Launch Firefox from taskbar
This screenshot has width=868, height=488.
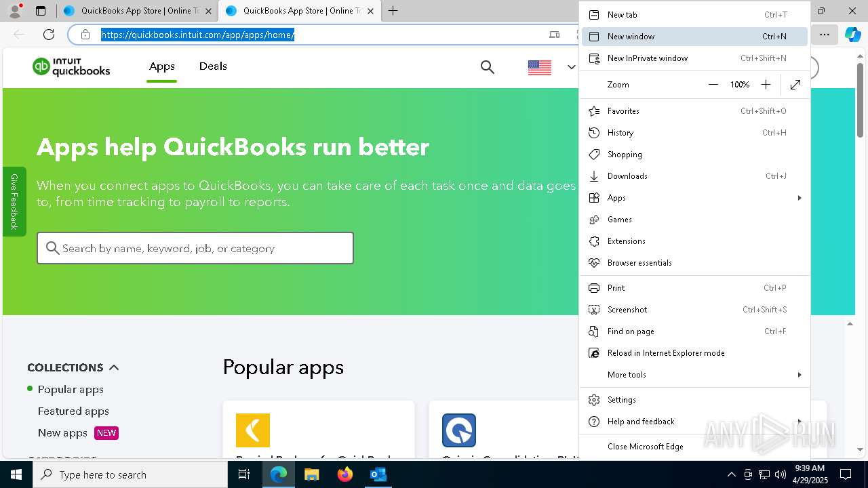point(345,474)
